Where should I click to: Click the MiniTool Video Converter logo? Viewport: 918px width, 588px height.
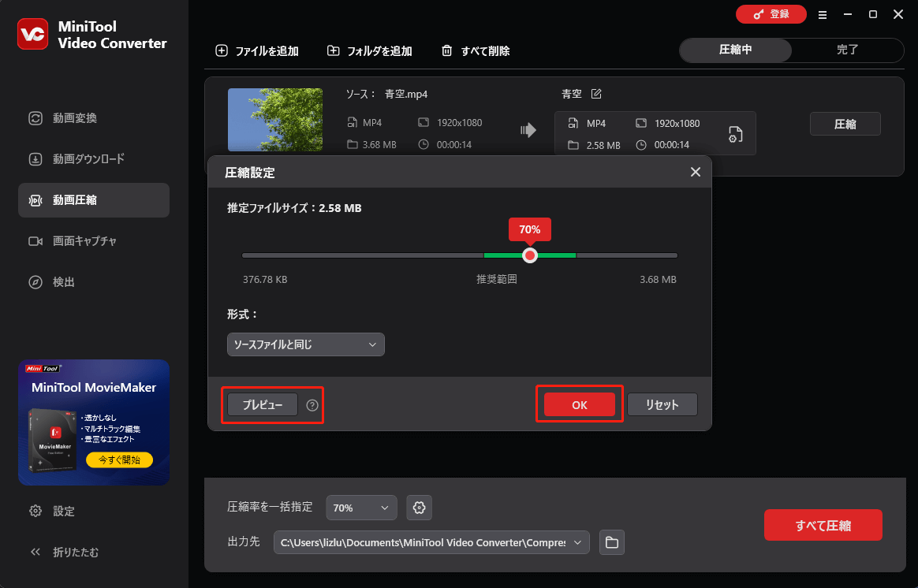(32, 35)
